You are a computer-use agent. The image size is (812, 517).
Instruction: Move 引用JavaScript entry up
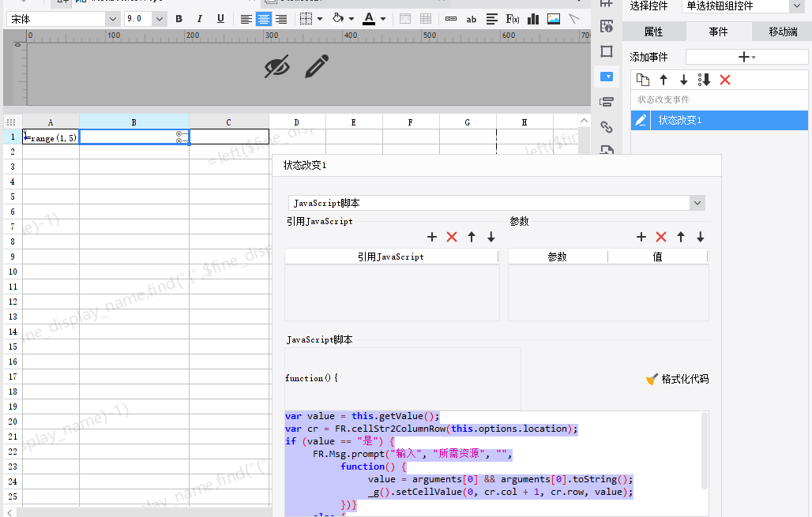point(472,237)
